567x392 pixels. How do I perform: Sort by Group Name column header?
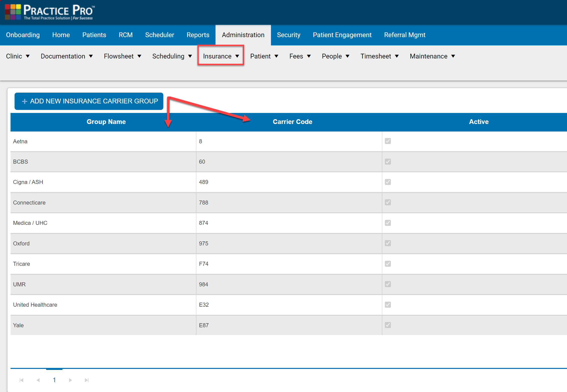(106, 122)
